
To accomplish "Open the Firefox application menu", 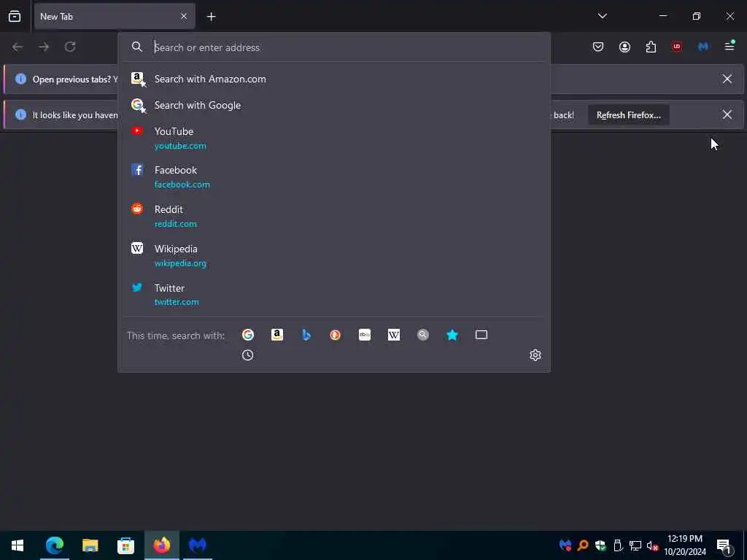I will tap(729, 46).
